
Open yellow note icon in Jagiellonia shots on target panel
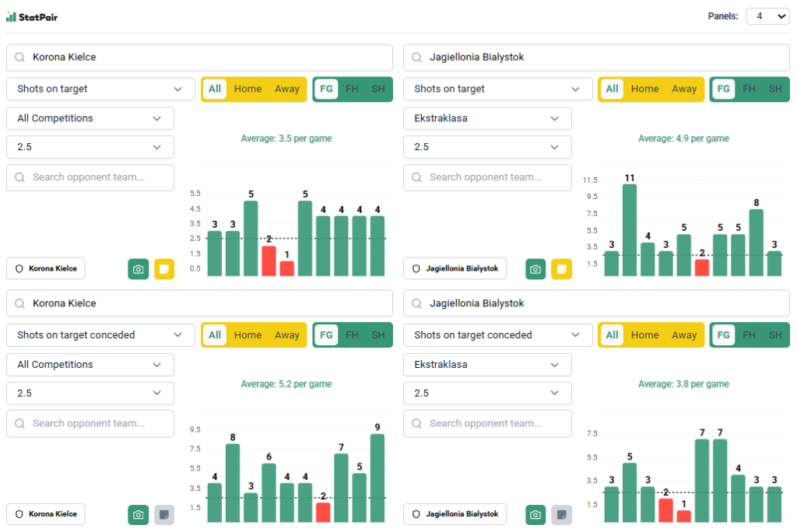point(561,269)
